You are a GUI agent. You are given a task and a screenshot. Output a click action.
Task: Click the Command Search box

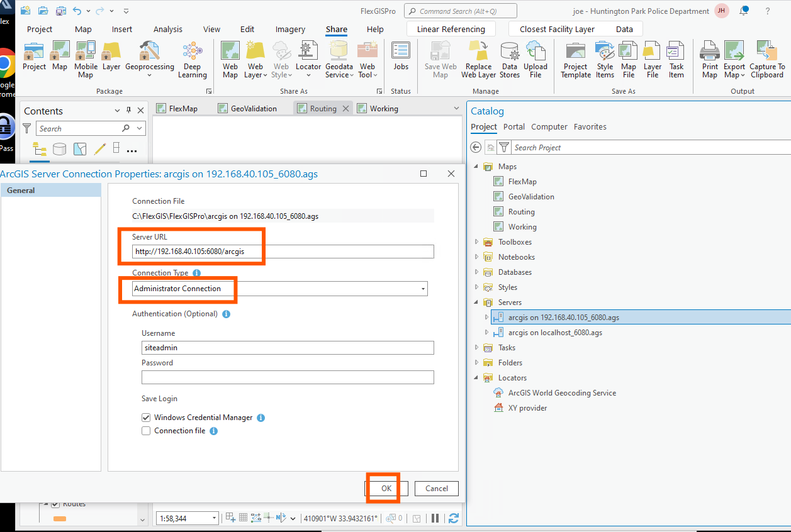[x=461, y=11]
